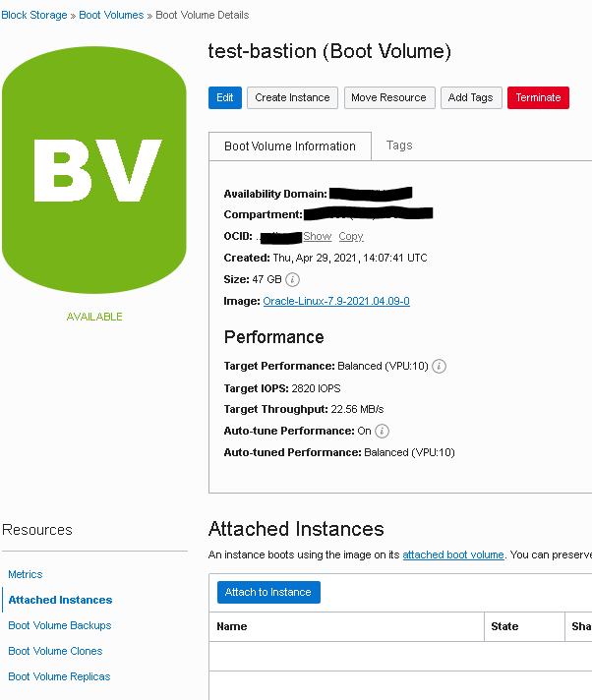Screen dimensions: 592x700
Task: Copy the OCID to clipboard
Action: point(351,236)
